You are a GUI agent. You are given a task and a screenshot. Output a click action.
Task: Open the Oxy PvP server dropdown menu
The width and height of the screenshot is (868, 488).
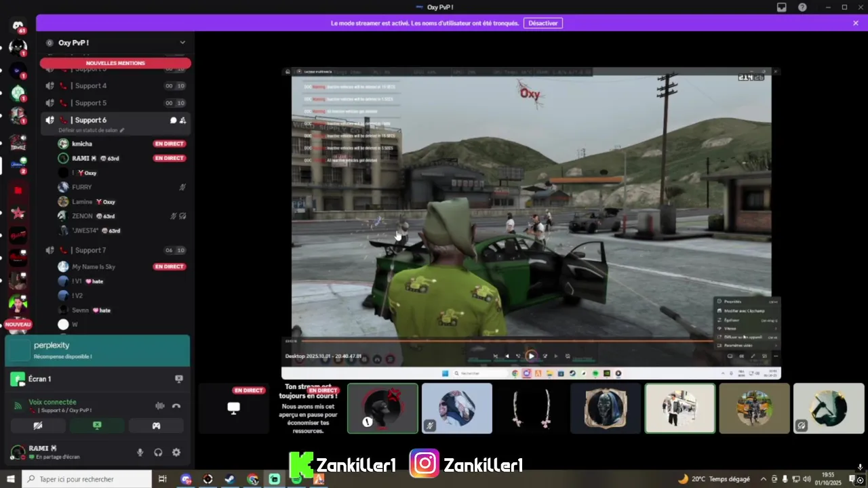tap(182, 43)
